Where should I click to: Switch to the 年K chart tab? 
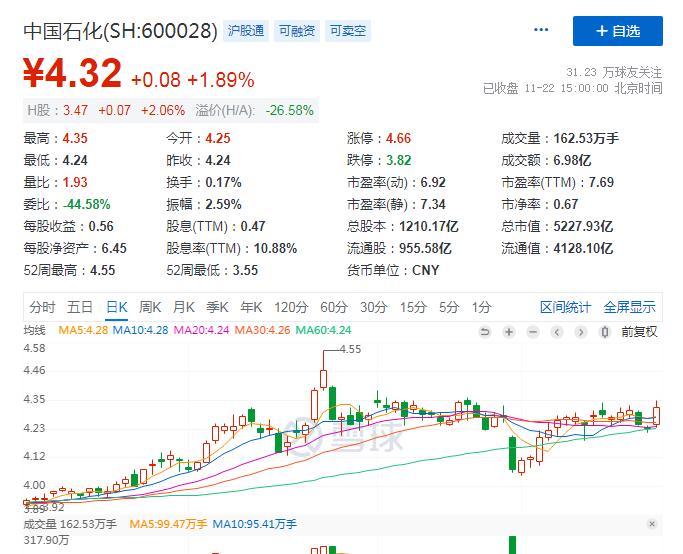[x=251, y=307]
